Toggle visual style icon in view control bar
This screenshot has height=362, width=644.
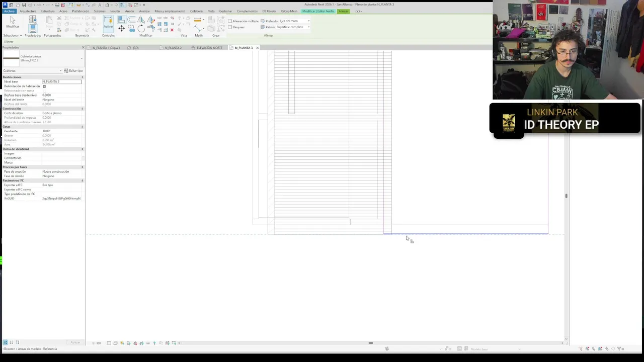tap(115, 343)
